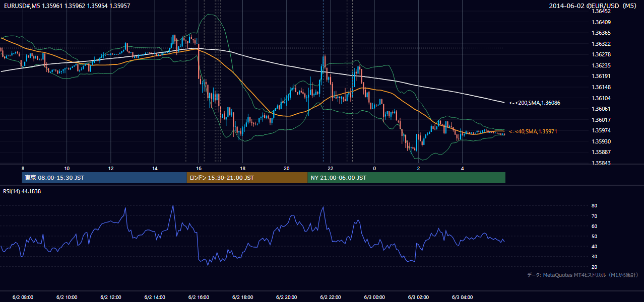Viewport: 644px width, 302px height.
Task: Click the 6/2 08:00 time axis label
Action: point(23,297)
